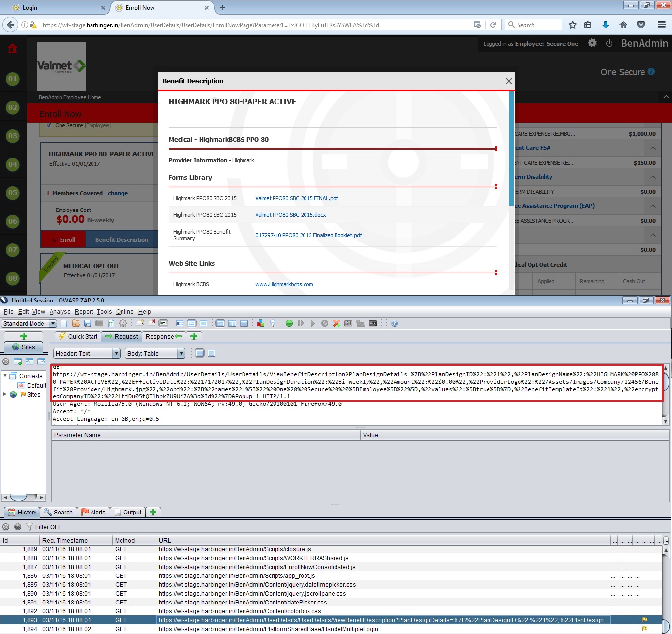
Task: Open Header: Text dropdown
Action: pyautogui.click(x=87, y=353)
